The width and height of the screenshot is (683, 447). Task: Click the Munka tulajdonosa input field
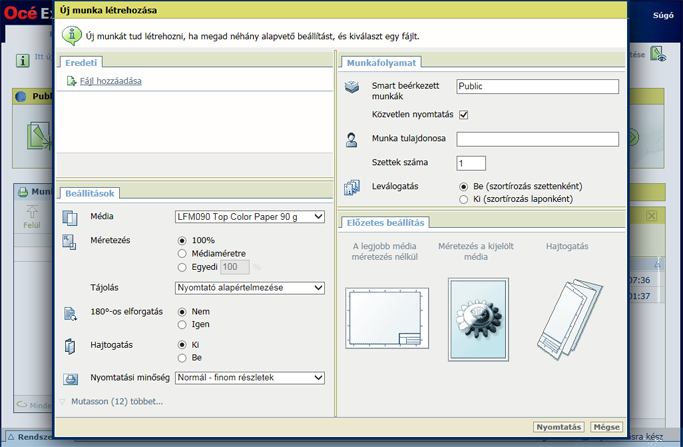[x=538, y=139]
